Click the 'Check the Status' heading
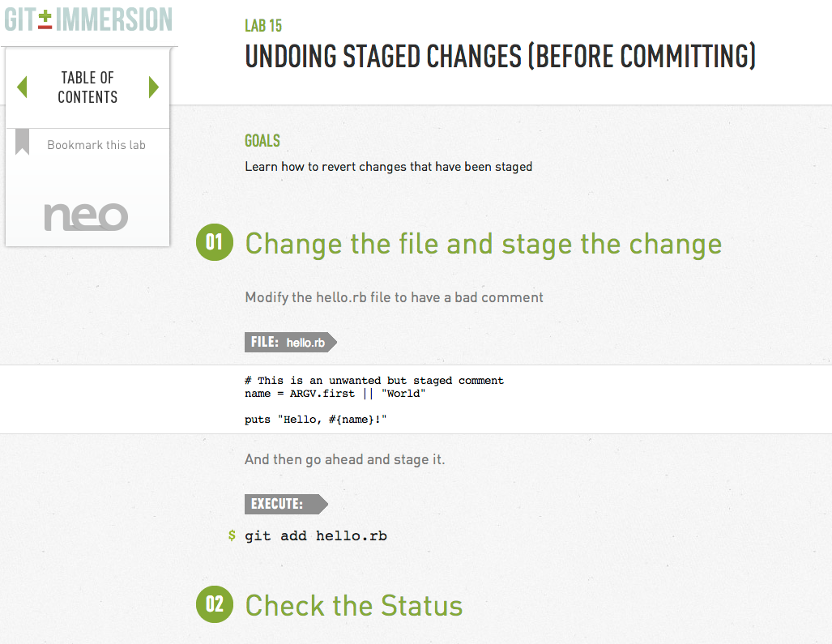The image size is (832, 644). 354,605
